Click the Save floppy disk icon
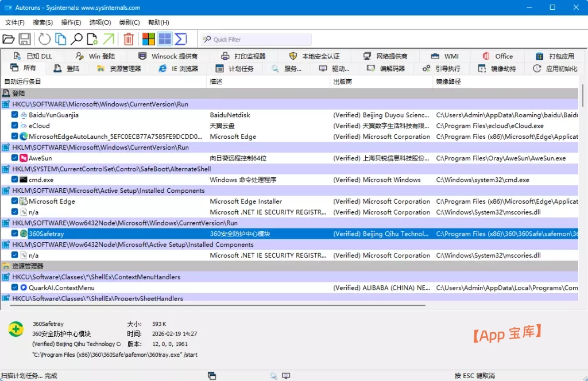Screen dimensions: 588x381 tap(25, 39)
